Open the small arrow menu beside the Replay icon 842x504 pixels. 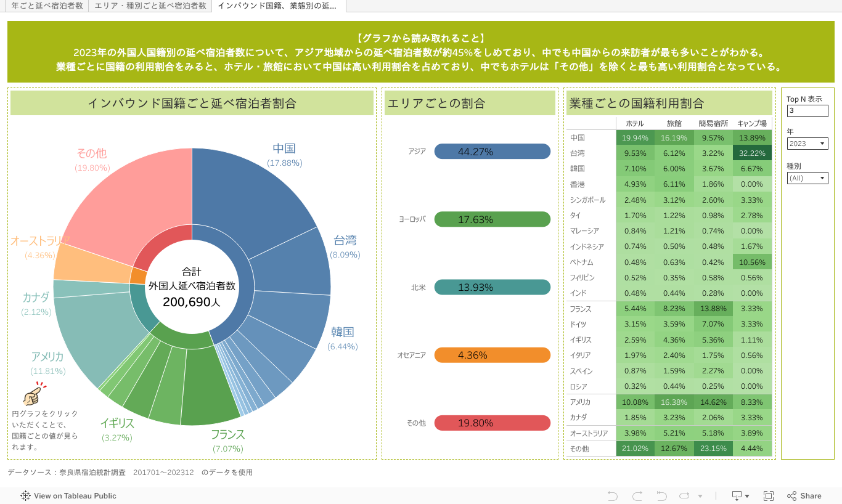(700, 496)
